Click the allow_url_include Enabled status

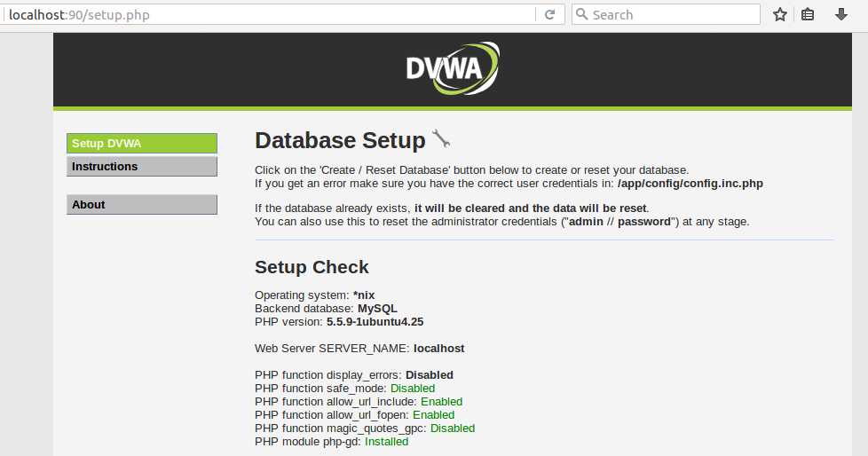tap(441, 402)
